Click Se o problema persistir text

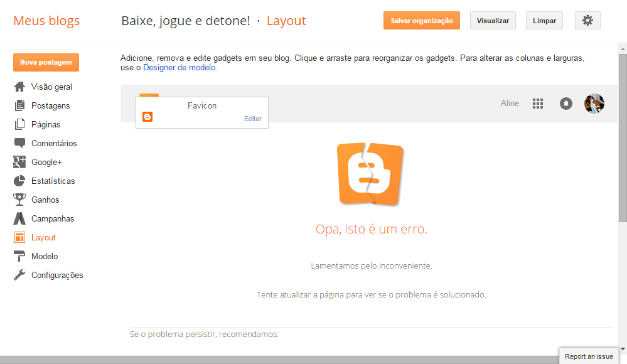click(204, 334)
